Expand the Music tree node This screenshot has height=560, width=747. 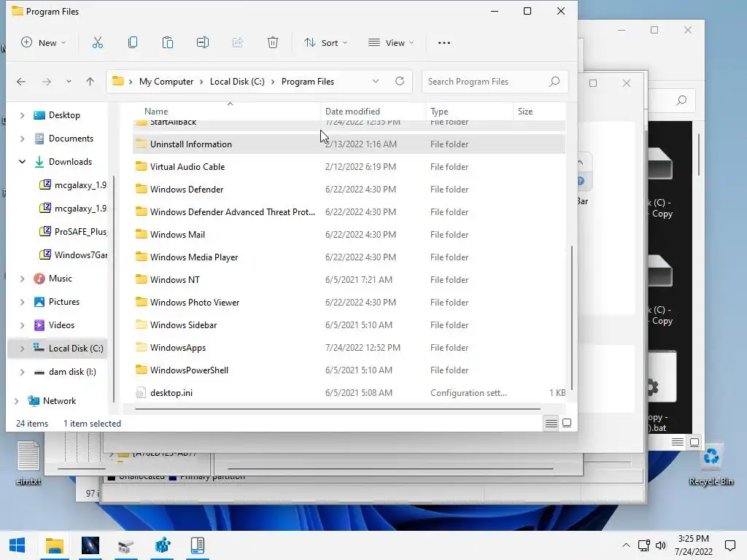coord(22,279)
